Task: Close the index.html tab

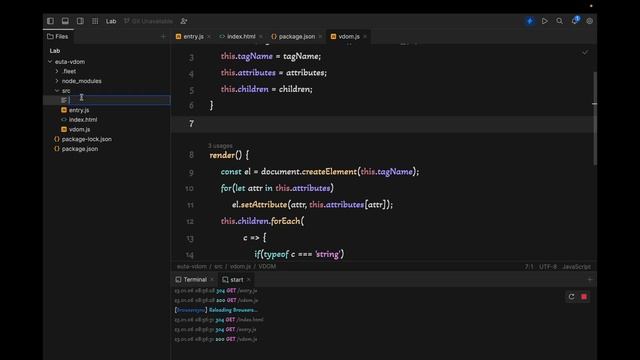Action: (261, 37)
